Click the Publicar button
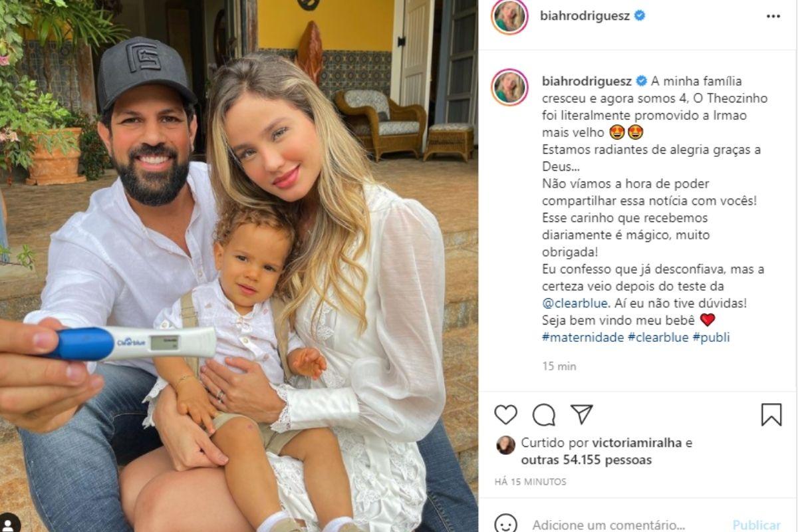Viewport: 798px width, 532px height. 757,525
